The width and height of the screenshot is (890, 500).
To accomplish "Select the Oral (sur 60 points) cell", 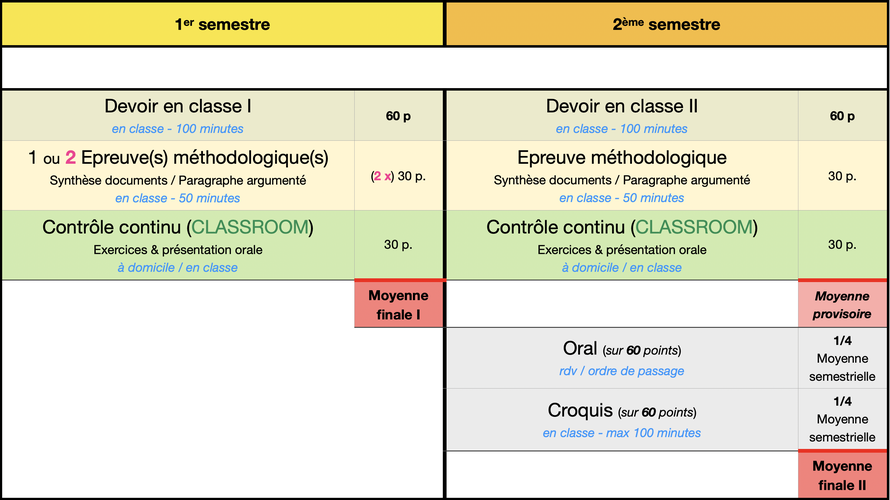I will pyautogui.click(x=622, y=358).
